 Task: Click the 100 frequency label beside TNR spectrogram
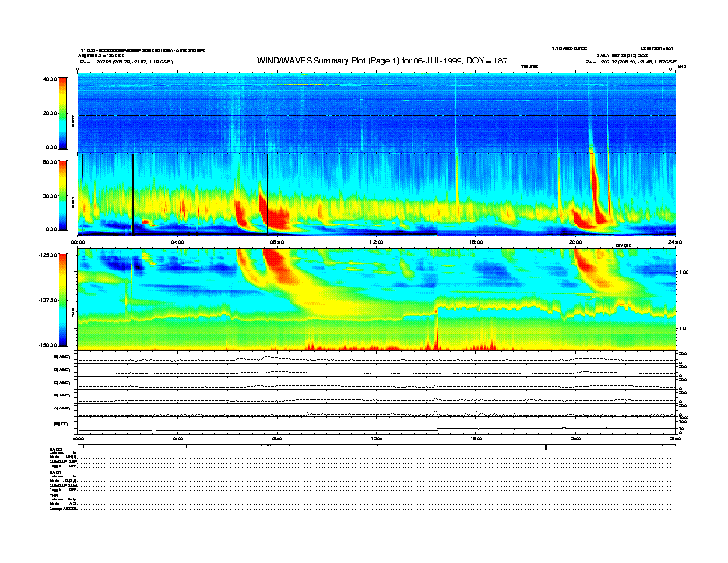(x=684, y=272)
